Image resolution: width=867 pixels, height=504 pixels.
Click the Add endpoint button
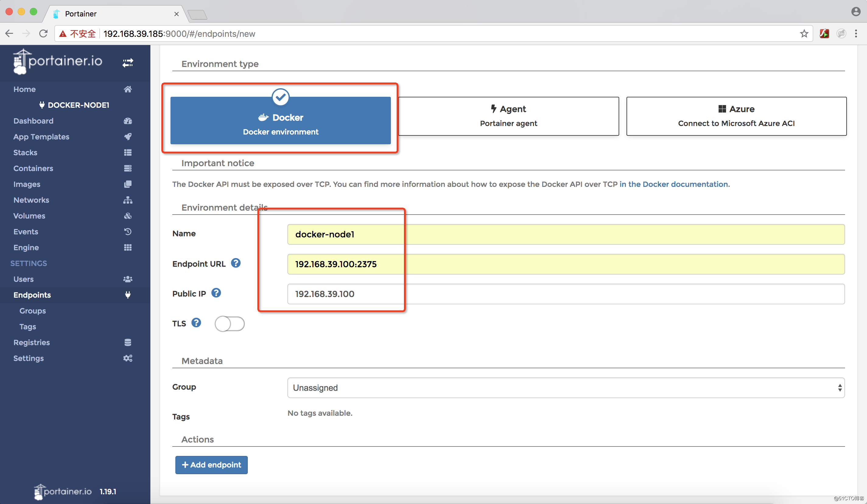(x=211, y=465)
